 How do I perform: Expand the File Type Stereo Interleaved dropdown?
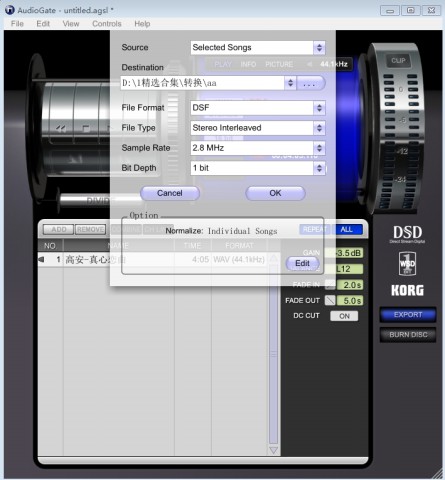click(319, 128)
